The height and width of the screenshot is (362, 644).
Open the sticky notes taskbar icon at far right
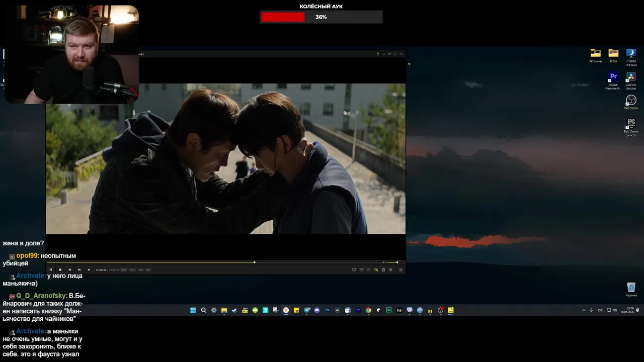[x=451, y=310]
